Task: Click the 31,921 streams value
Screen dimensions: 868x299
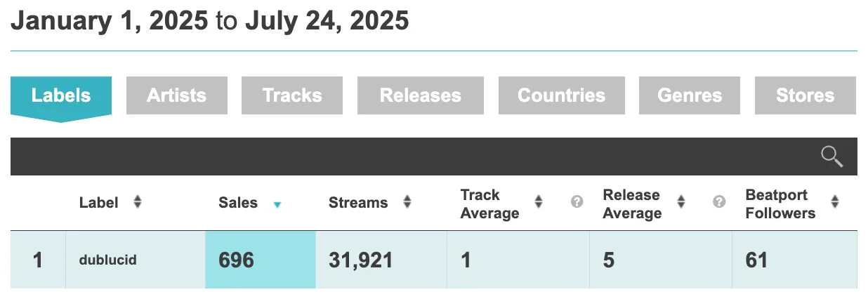Action: (361, 260)
